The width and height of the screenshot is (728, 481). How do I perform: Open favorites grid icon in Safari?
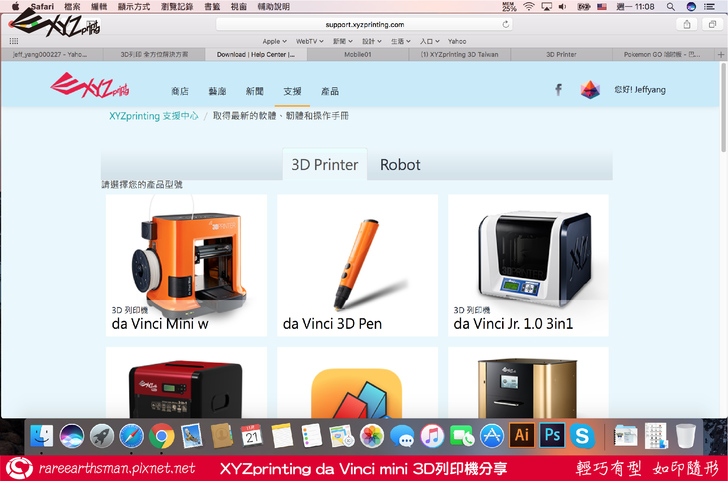14,41
